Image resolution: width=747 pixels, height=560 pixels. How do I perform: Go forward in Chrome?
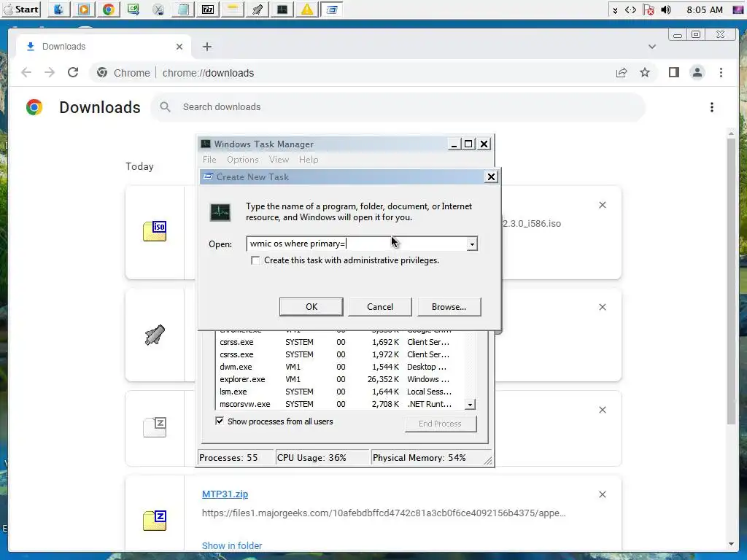click(x=50, y=72)
